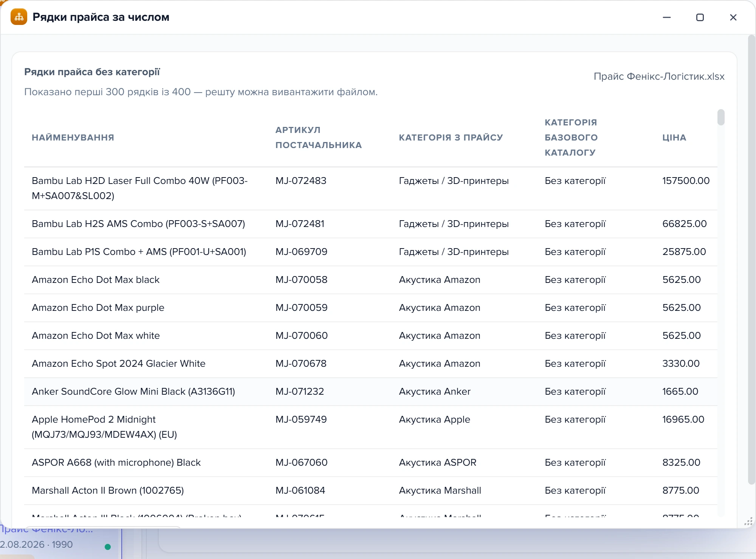Screen dimensions: 756x559
Task: Click the orange app logo icon
Action: click(19, 17)
